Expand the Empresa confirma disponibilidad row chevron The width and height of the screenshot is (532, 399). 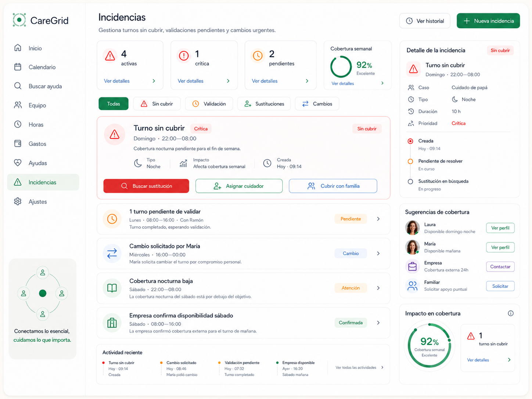(x=378, y=323)
